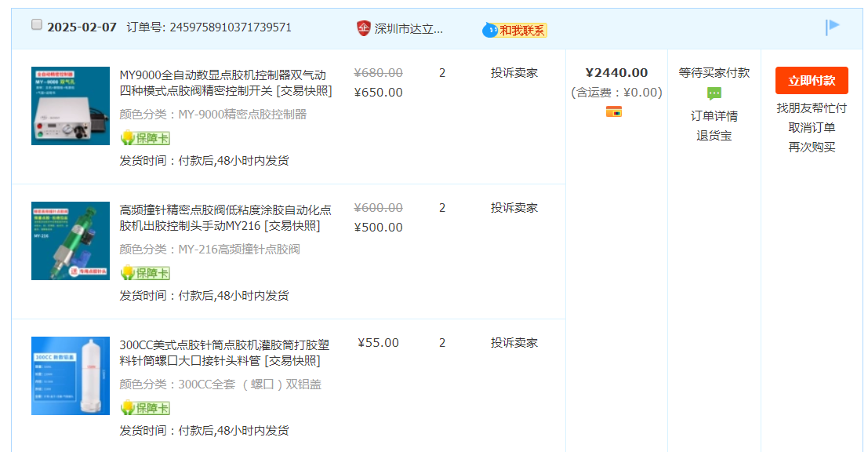This screenshot has height=452, width=868.
Task: Click 投诉卖家 for the MY9000 item
Action: [x=514, y=73]
